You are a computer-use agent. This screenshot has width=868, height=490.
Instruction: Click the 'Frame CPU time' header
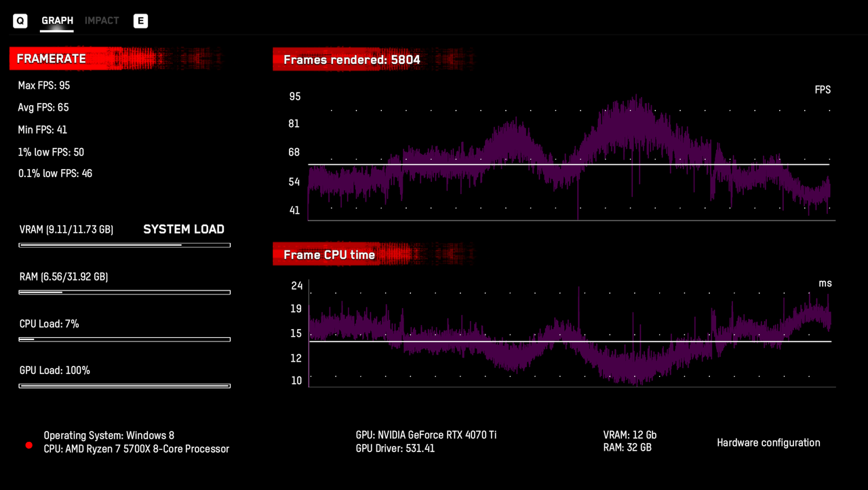pyautogui.click(x=330, y=255)
